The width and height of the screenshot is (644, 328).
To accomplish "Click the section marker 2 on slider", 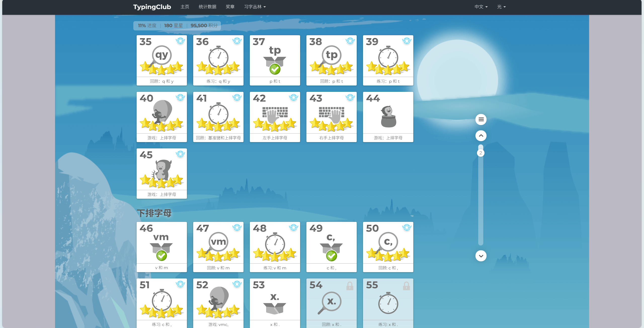I will pos(481,153).
